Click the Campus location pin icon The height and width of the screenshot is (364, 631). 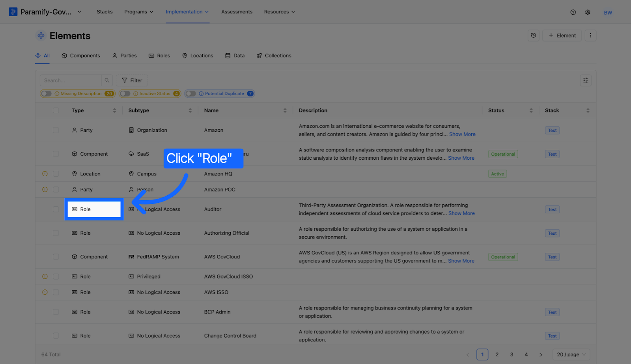click(131, 174)
